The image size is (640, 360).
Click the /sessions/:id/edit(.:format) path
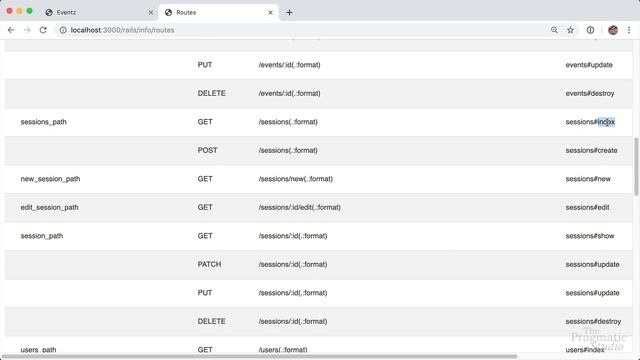pos(300,207)
